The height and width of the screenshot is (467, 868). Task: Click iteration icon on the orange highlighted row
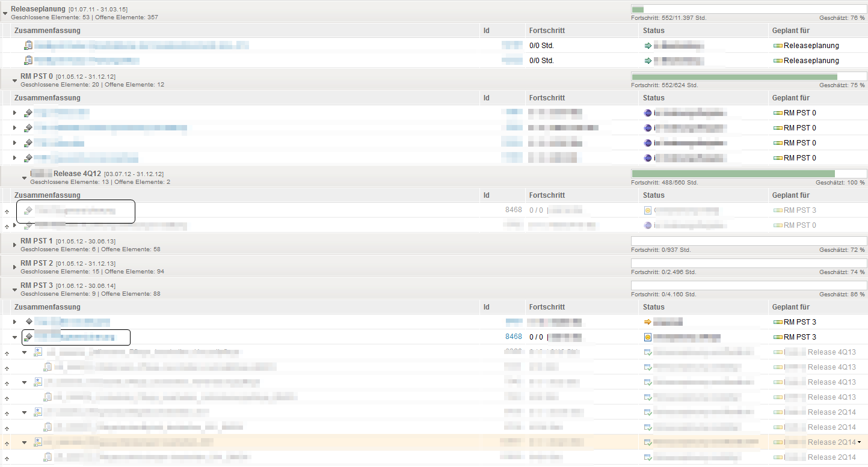(778, 442)
